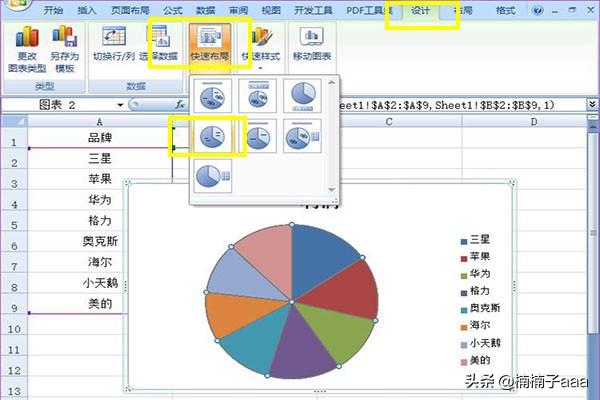Screen dimensions: 600x400
Task: Select column A header
Action: [x=99, y=122]
